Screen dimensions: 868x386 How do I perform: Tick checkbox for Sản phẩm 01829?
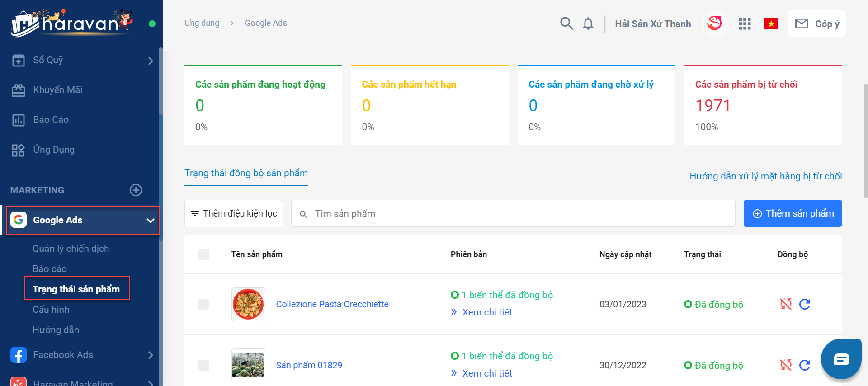pos(203,365)
